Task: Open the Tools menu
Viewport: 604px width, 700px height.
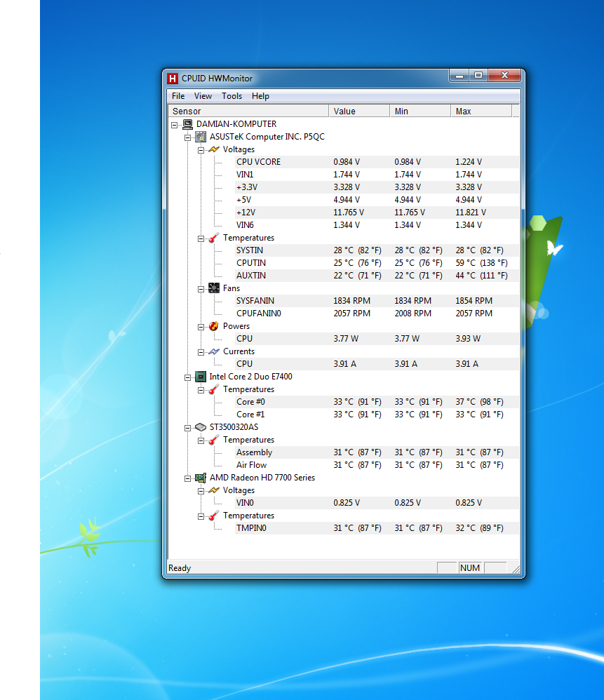Action: tap(231, 96)
